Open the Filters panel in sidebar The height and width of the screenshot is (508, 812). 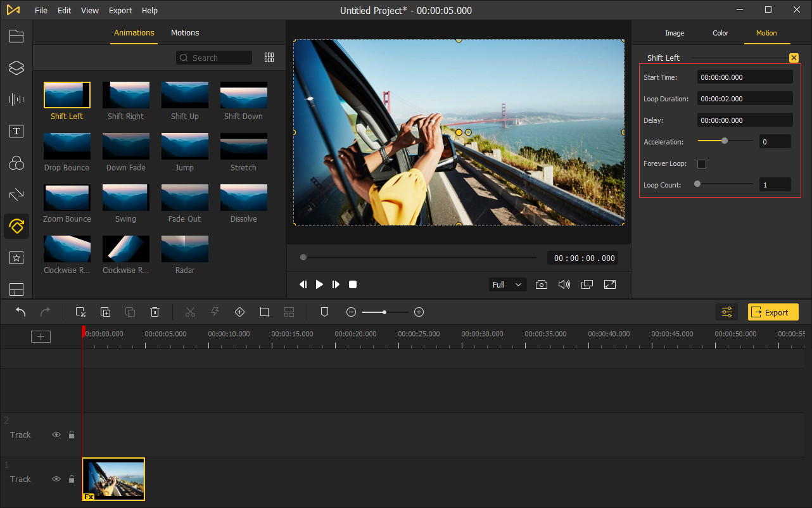pos(16,163)
